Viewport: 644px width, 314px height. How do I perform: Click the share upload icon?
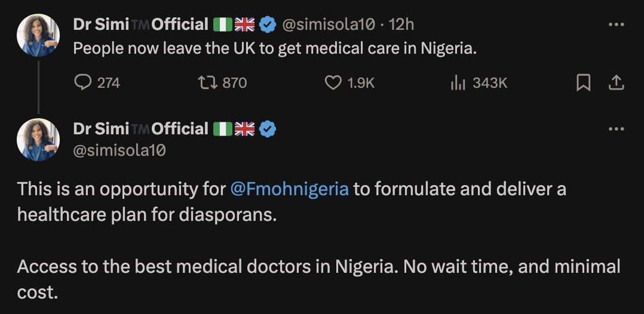(616, 83)
